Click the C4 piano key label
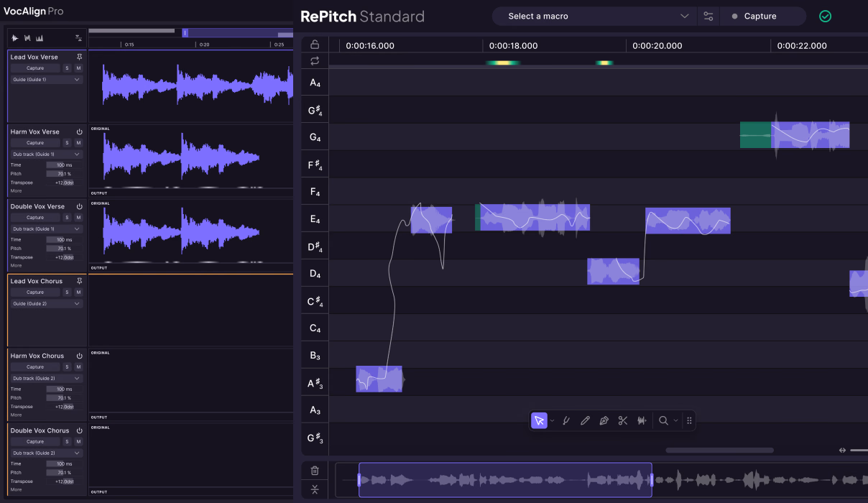This screenshot has height=503, width=868. 315,328
